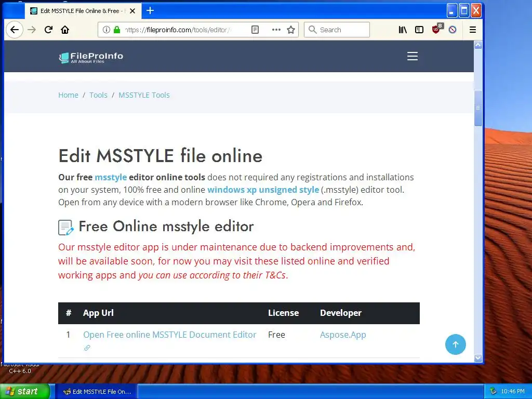Toggle reader view icon in address bar
This screenshot has width=532, height=399.
(x=255, y=30)
